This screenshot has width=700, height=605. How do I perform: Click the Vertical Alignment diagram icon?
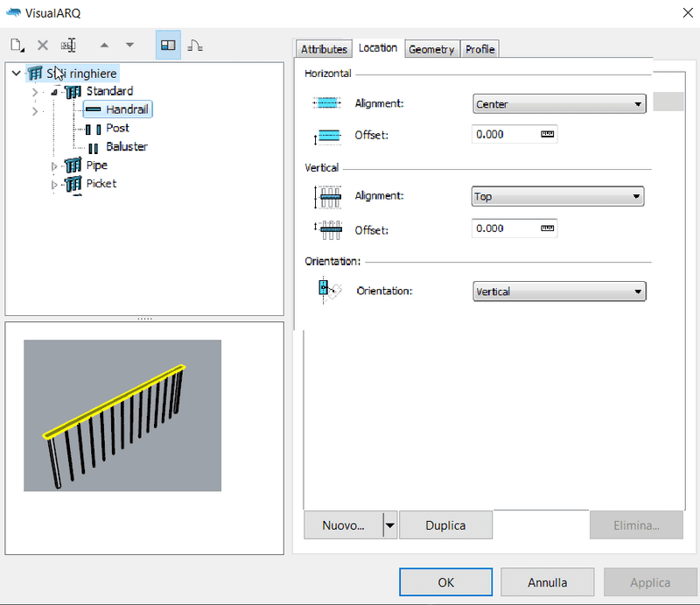[x=327, y=197]
